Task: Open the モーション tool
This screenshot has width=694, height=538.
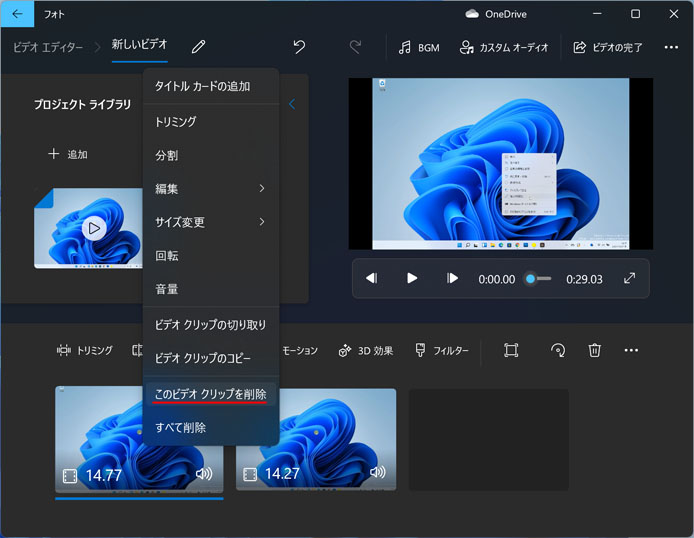Action: click(x=300, y=350)
